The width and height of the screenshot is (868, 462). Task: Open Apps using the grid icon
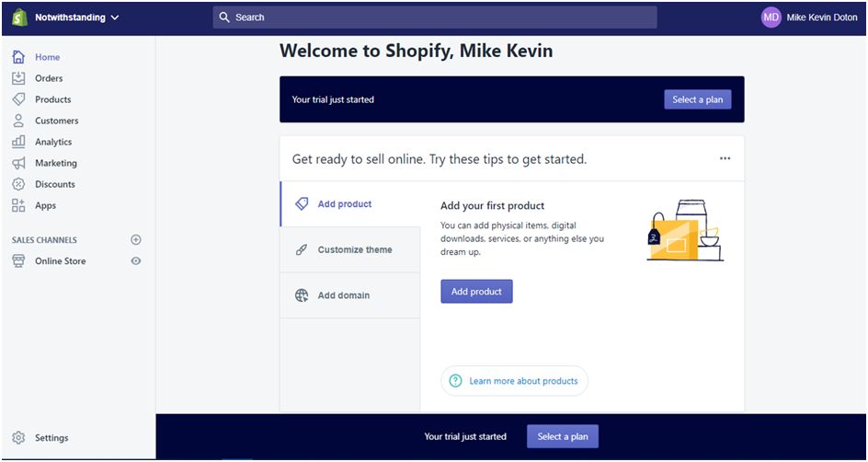point(18,205)
